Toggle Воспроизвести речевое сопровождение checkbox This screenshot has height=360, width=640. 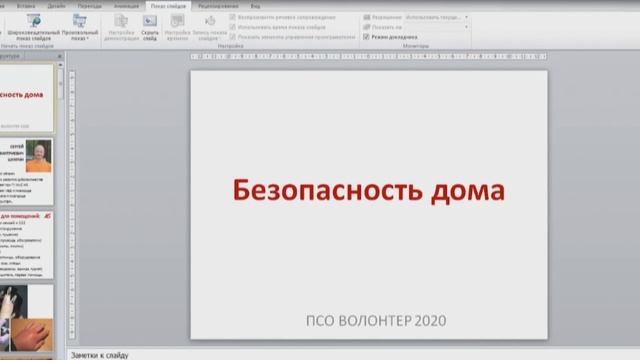point(233,17)
